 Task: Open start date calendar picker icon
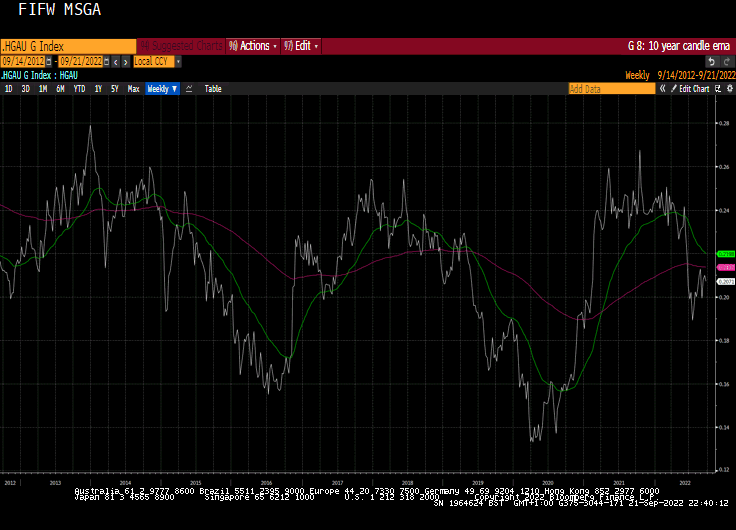pyautogui.click(x=50, y=62)
